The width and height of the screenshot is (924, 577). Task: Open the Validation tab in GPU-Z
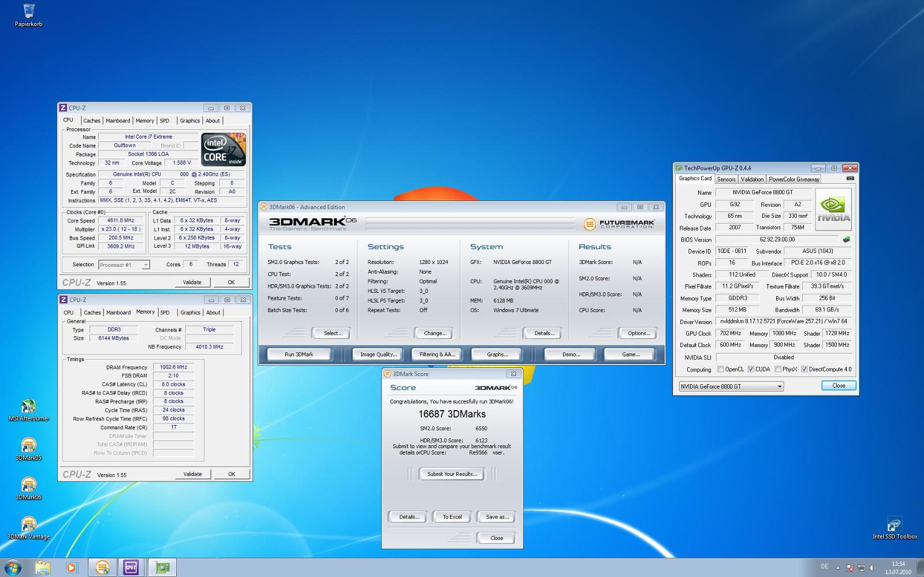pyautogui.click(x=752, y=179)
